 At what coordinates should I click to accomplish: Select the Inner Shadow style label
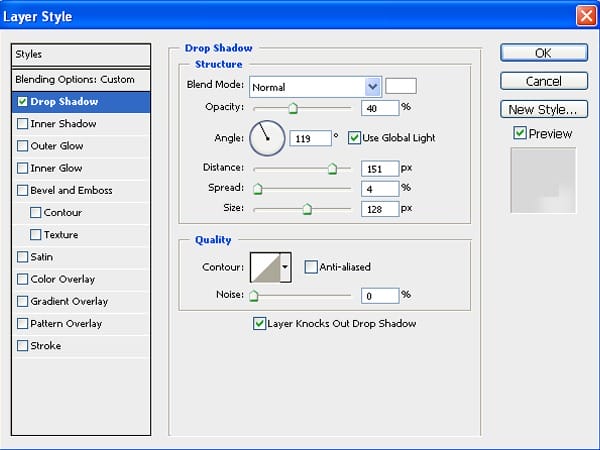64,124
